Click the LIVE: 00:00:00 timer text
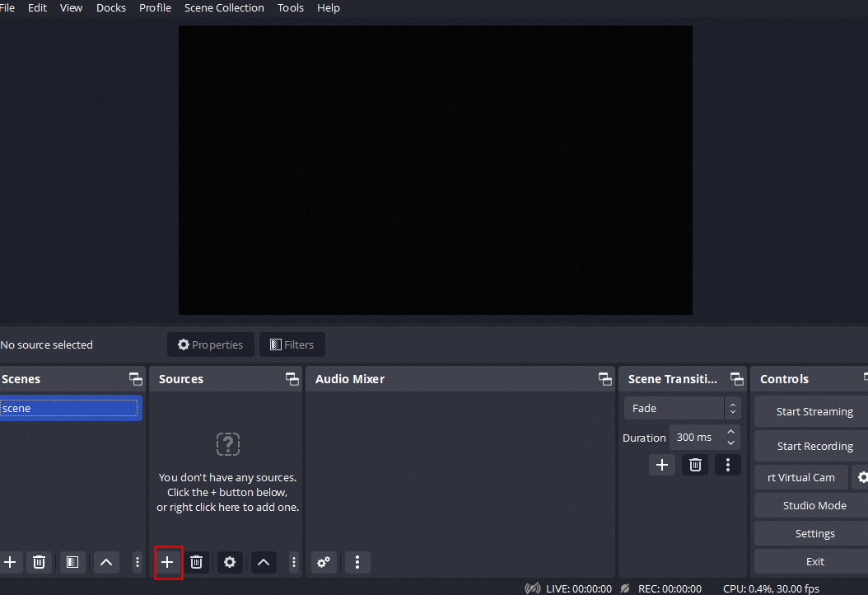 pos(578,588)
